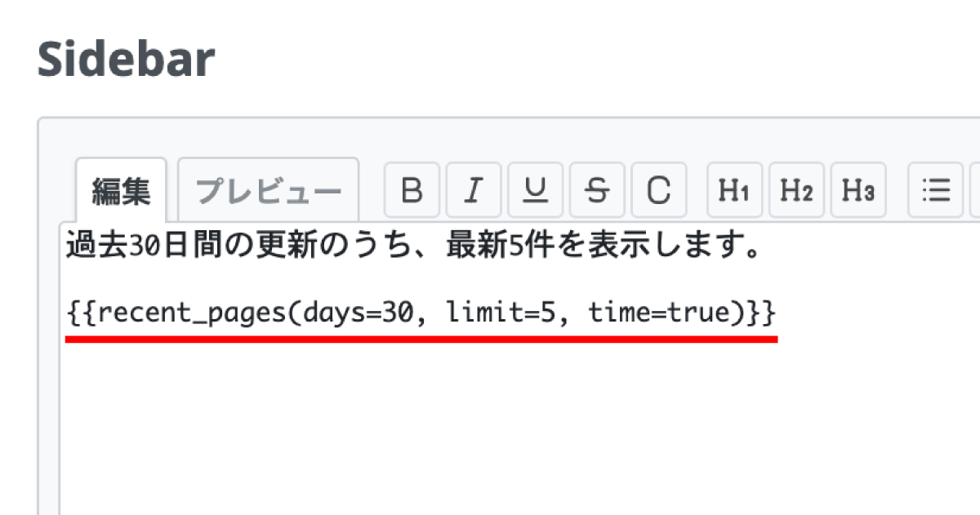Viewport: 980px width, 515px height.
Task: Click the closing braces of the macro
Action: (761, 312)
